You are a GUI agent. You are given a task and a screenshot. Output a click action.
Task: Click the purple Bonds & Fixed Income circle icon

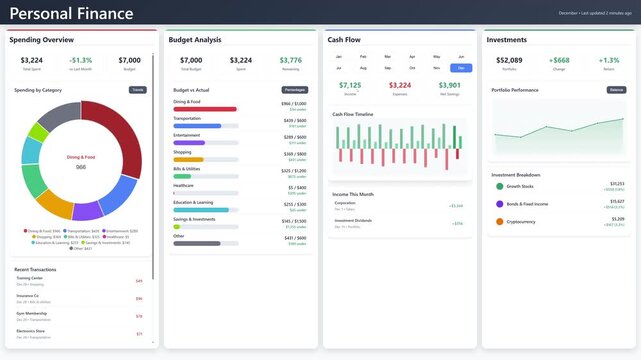[x=499, y=204]
